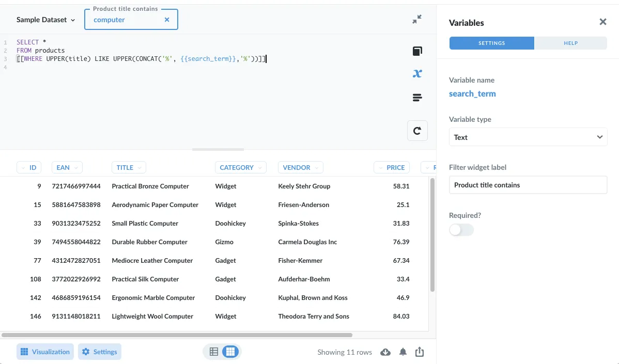Screen dimensions: 619x364
Task: Select the format SQL snippet icon
Action: pos(417,97)
